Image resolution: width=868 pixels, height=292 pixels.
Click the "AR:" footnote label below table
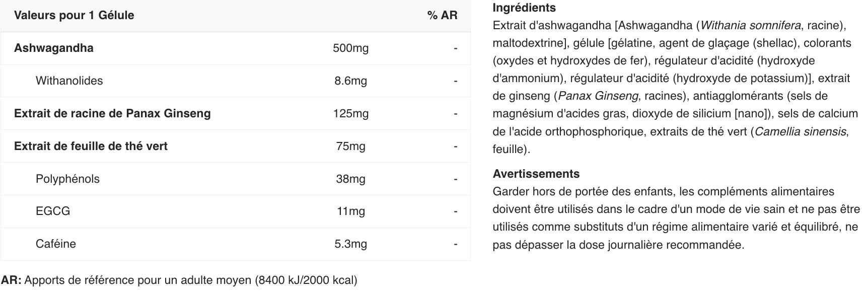11,280
